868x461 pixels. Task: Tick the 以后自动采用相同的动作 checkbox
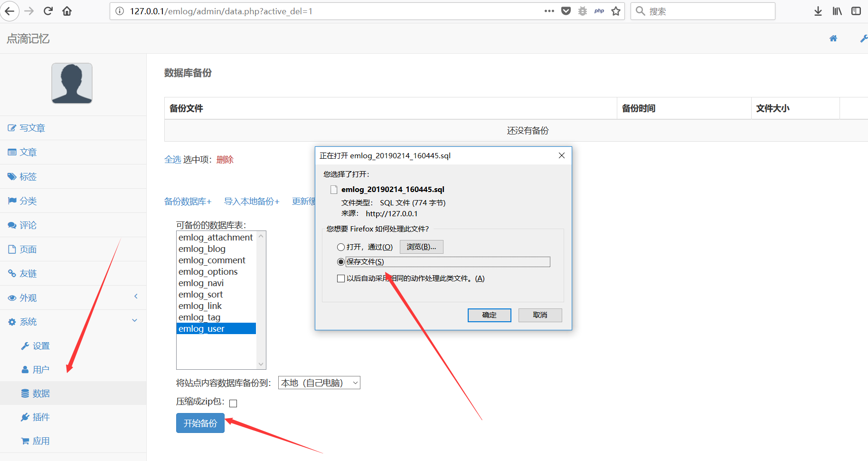tap(341, 279)
